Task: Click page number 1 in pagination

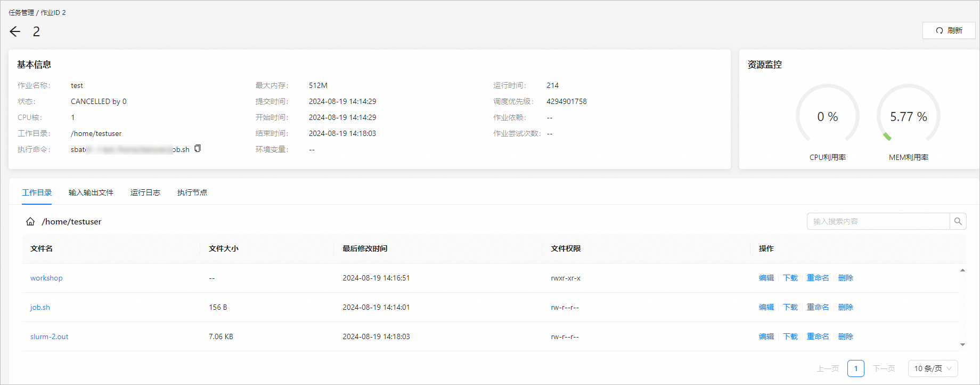Action: (x=856, y=368)
